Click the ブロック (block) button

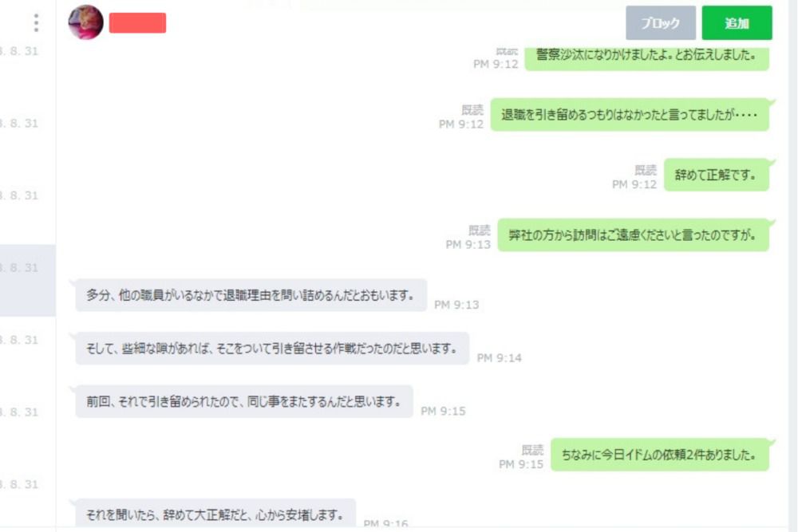pyautogui.click(x=660, y=23)
